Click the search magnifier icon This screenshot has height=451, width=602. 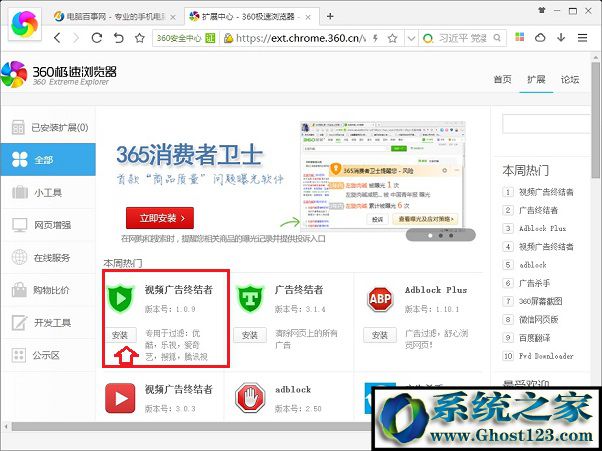[497, 38]
